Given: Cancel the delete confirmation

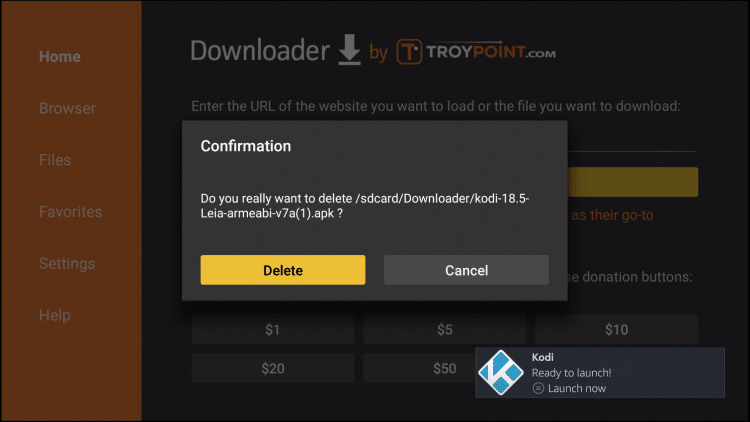Looking at the screenshot, I should [x=466, y=270].
